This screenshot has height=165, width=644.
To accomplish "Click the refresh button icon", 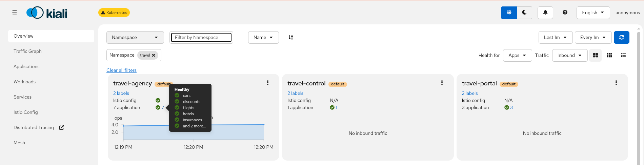I will [x=621, y=38].
